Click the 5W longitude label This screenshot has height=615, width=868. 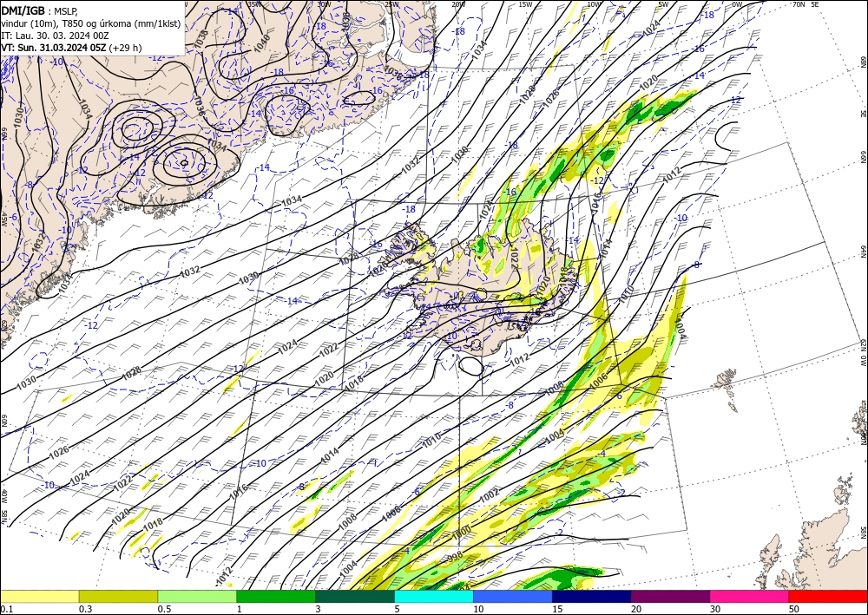pyautogui.click(x=663, y=3)
